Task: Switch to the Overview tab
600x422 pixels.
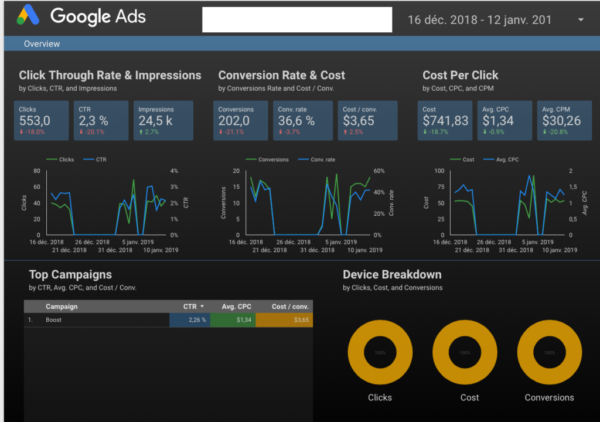Action: point(41,44)
